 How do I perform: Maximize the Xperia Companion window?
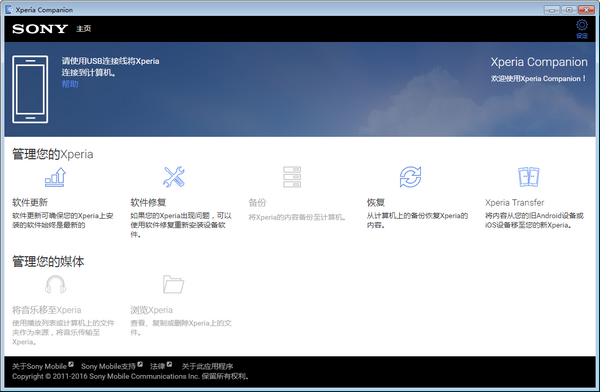[569, 10]
